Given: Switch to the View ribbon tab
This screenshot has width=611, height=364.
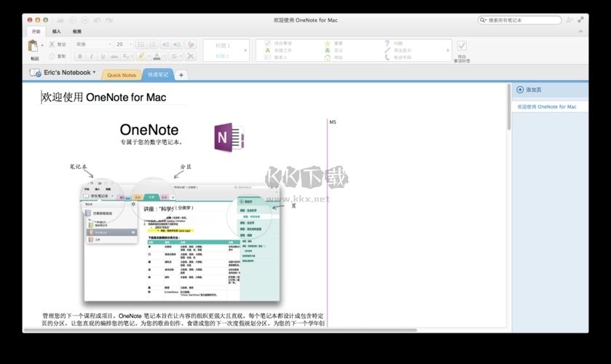Looking at the screenshot, I should click(x=76, y=31).
